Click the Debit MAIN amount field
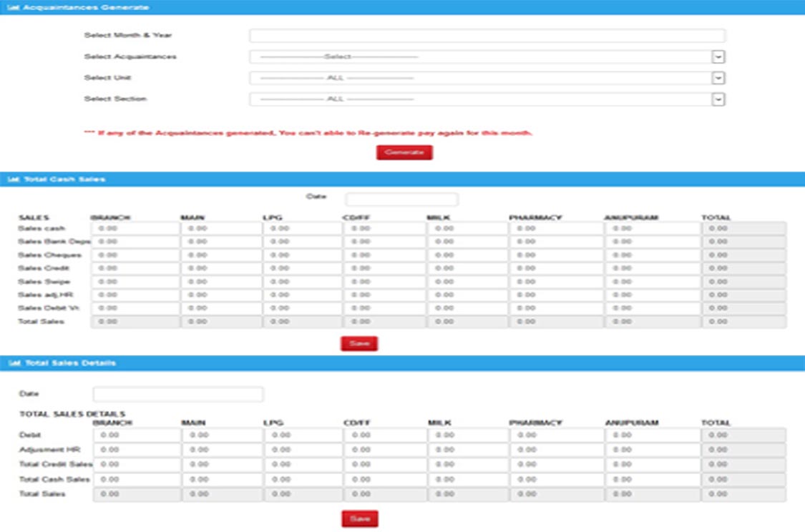This screenshot has width=805, height=532. [x=221, y=435]
